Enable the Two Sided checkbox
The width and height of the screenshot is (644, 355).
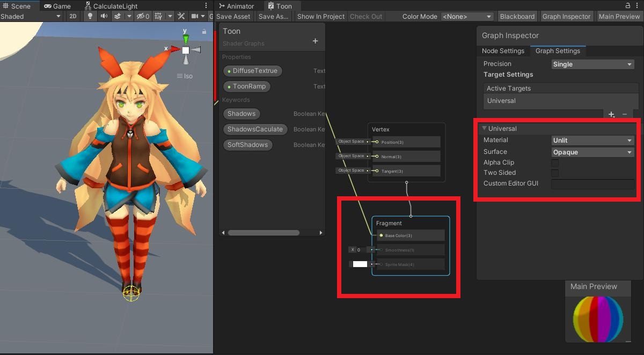click(555, 173)
